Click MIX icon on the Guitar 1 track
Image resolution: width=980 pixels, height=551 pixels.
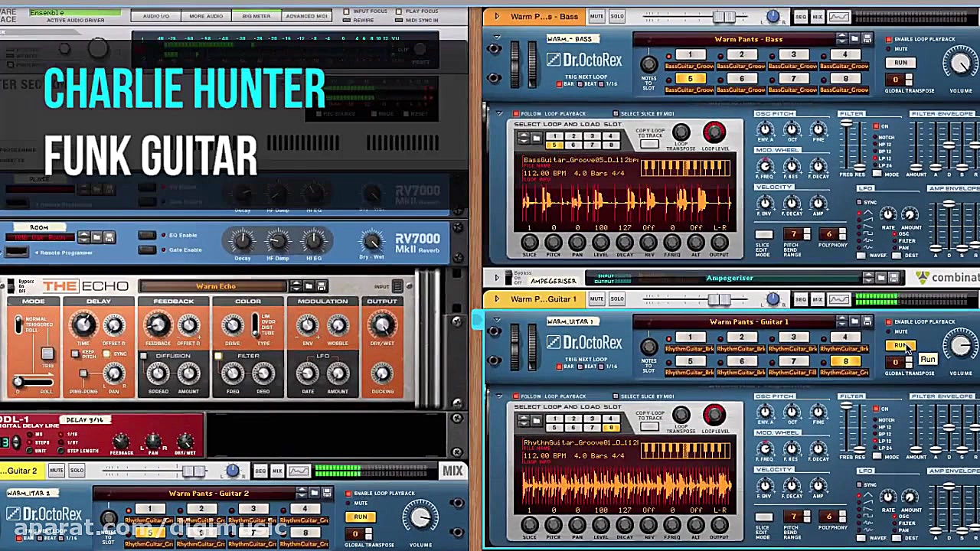(x=818, y=299)
